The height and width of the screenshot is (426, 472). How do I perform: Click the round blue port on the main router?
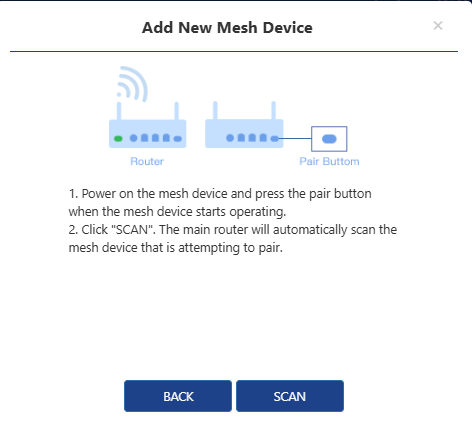[x=134, y=138]
